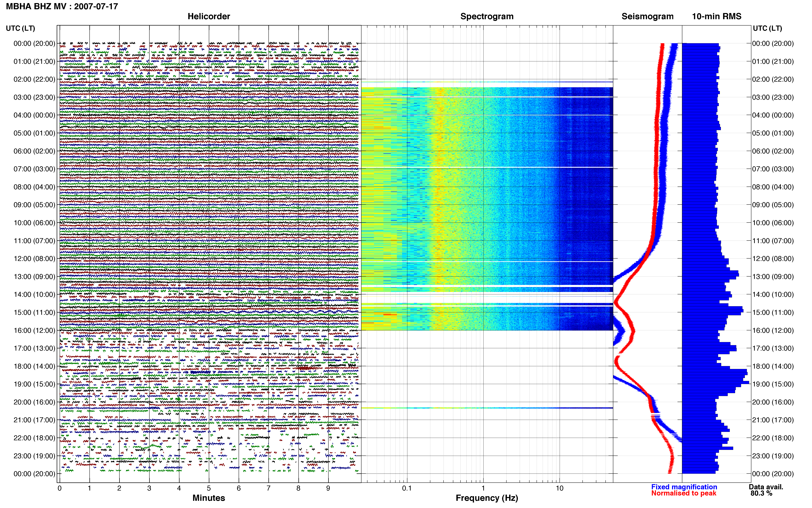Click '19:00 (15:00)' on the right time axis
Viewport: 812px width, 508px height.
[x=773, y=384]
